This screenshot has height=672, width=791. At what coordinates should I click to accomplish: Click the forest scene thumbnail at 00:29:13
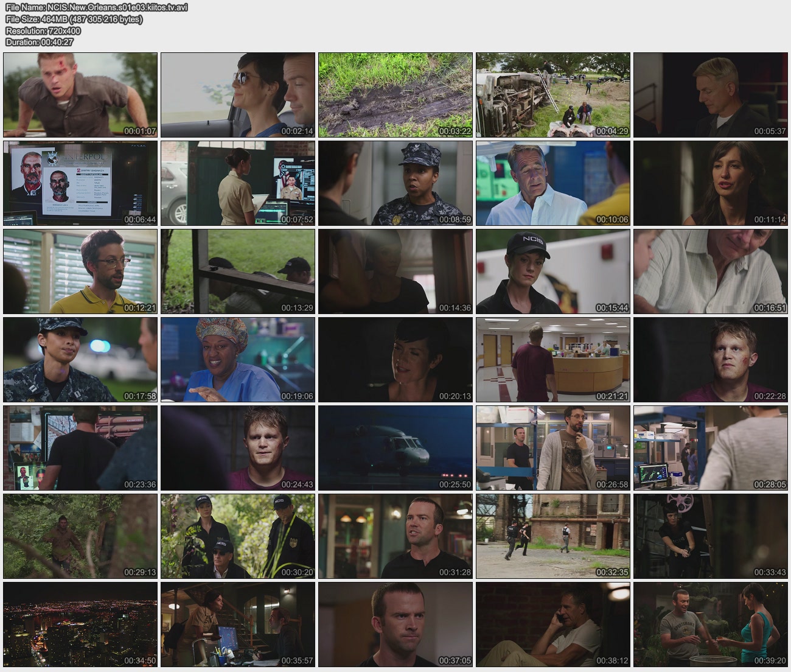click(80, 536)
